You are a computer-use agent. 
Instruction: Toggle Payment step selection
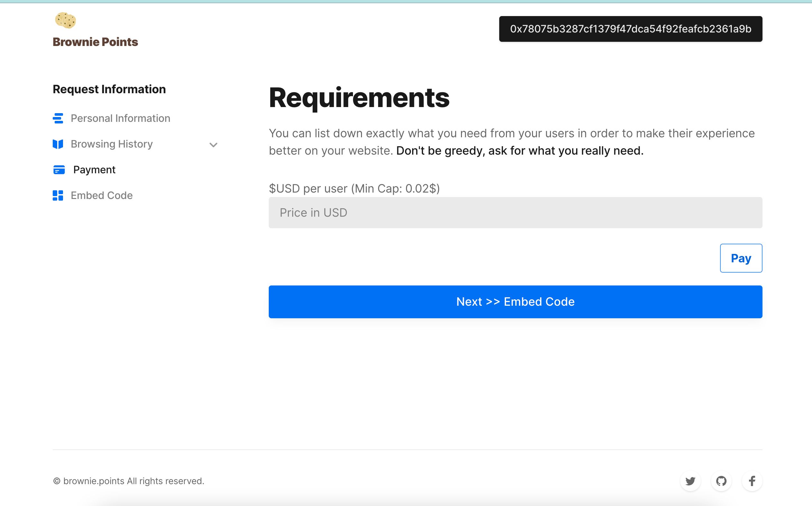(94, 170)
